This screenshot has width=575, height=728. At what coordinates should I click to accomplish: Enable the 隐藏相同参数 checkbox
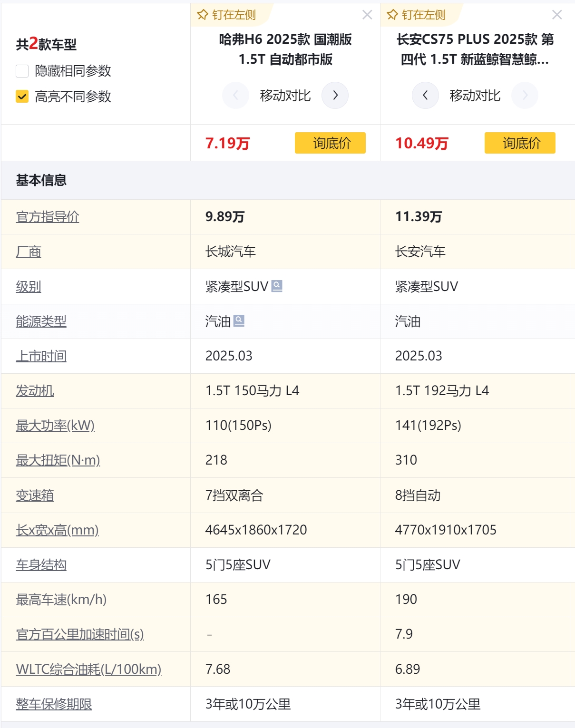pyautogui.click(x=22, y=71)
